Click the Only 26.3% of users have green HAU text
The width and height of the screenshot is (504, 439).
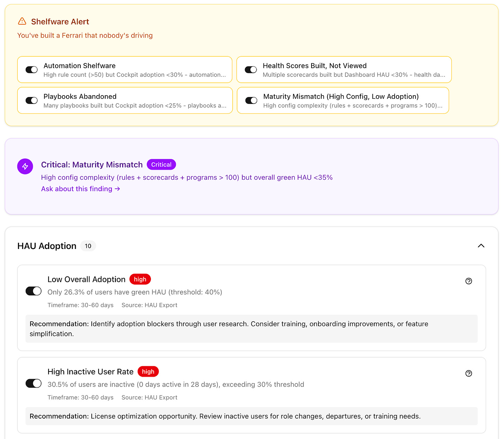pyautogui.click(x=135, y=292)
